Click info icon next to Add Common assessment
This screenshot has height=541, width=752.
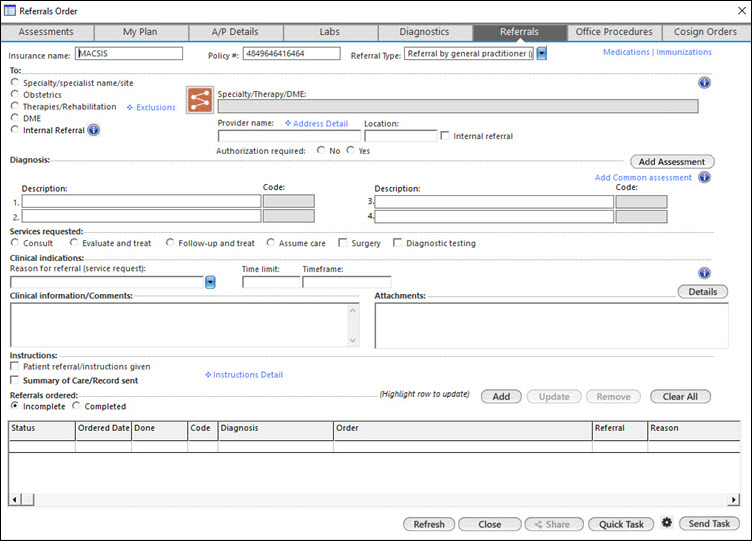704,177
